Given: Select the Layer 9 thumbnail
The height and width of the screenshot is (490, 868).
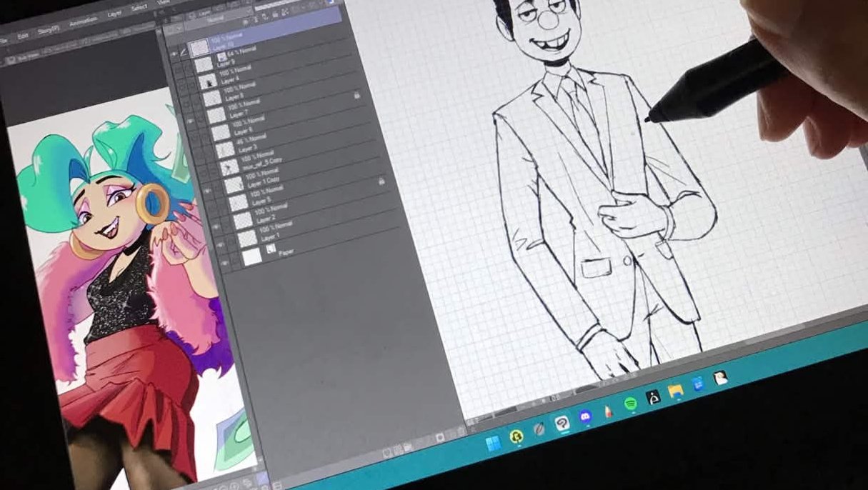Looking at the screenshot, I should coord(204,64).
